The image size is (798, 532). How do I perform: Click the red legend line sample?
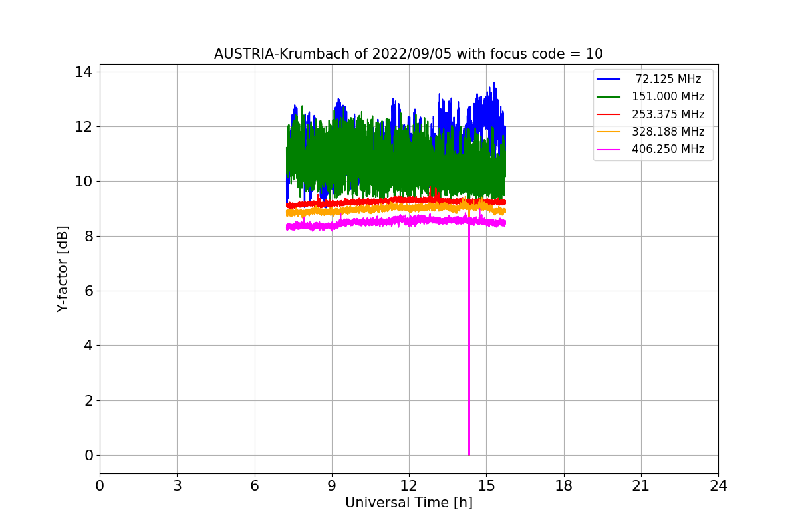608,114
